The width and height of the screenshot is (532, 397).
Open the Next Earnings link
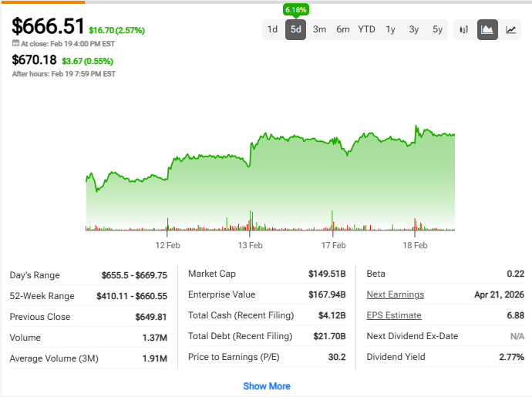[x=396, y=294]
